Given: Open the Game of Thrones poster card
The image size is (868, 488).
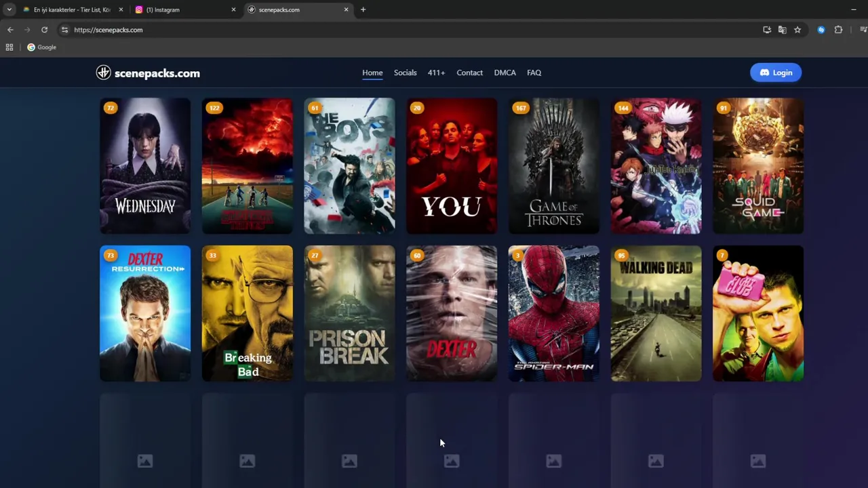Looking at the screenshot, I should point(554,166).
